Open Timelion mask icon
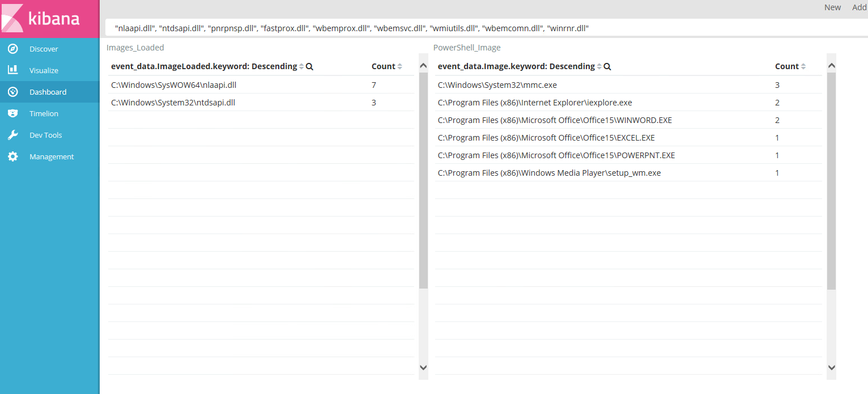This screenshot has width=868, height=394. tap(12, 113)
